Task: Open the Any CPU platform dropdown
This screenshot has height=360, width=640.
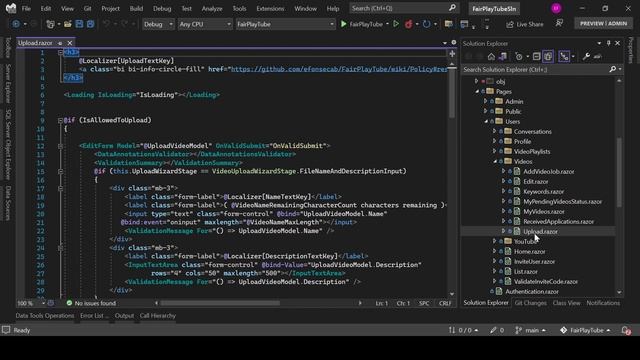Action: click(x=205, y=24)
